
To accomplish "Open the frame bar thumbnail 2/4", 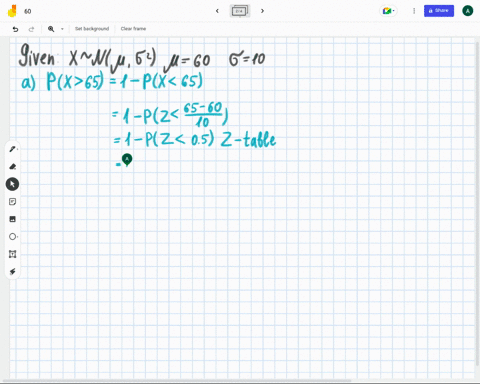I will (240, 11).
